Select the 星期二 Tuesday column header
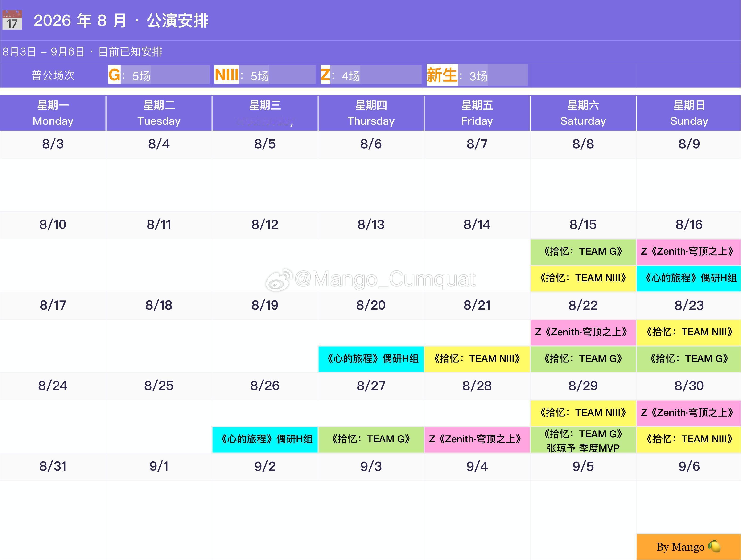Screen dimensions: 741x560 pos(159,113)
